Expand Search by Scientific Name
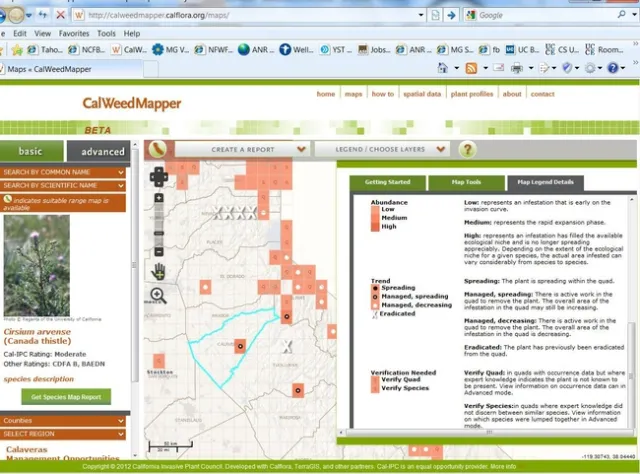This screenshot has height=474, width=640. 63,185
